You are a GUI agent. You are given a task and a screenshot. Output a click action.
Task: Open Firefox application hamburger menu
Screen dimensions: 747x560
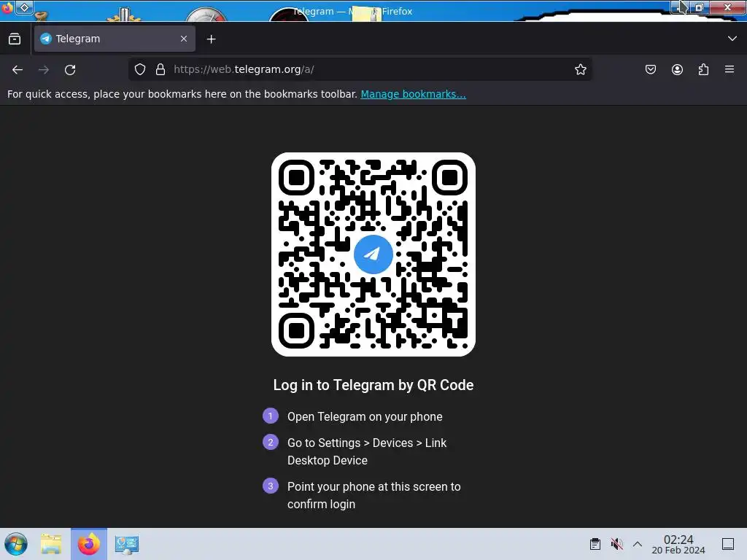pyautogui.click(x=729, y=69)
